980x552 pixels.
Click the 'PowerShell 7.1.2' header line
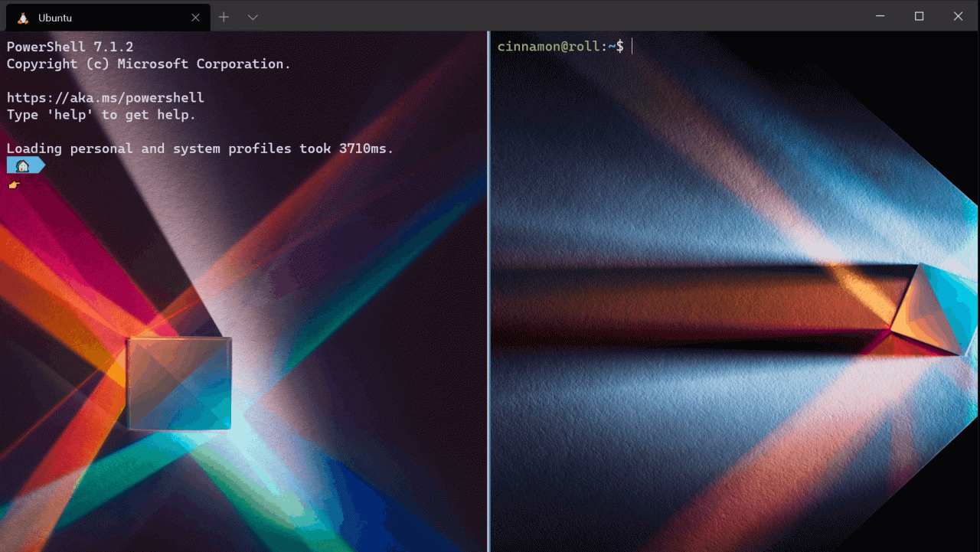pyautogui.click(x=70, y=47)
